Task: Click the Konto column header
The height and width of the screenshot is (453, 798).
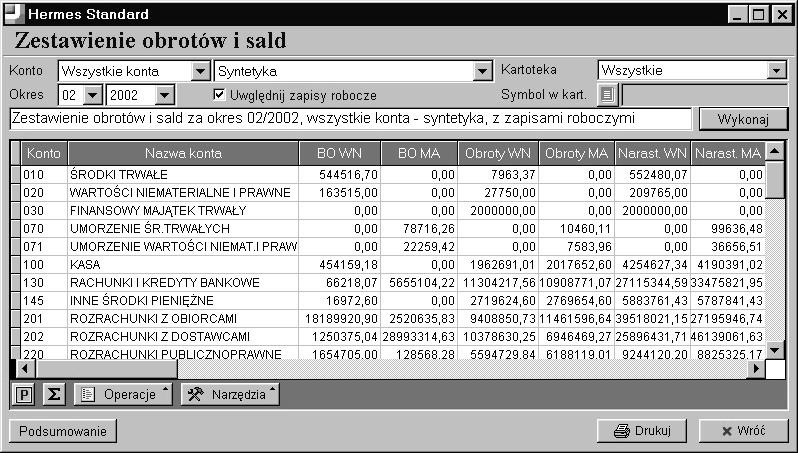Action: [x=44, y=153]
